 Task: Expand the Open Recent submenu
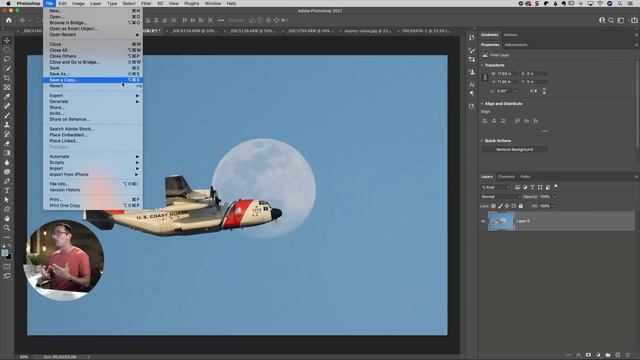93,35
